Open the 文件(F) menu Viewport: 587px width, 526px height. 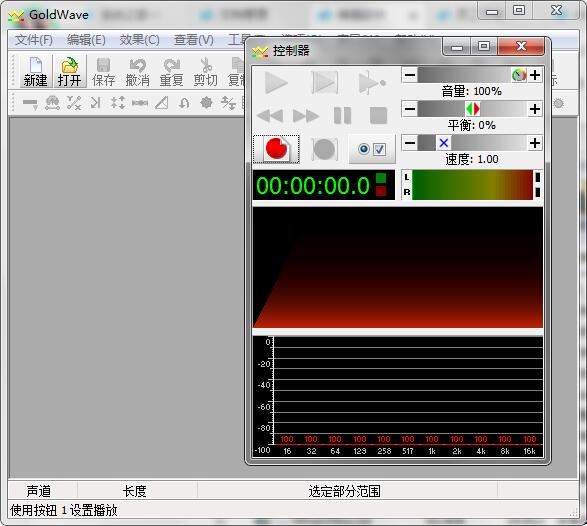[34, 39]
